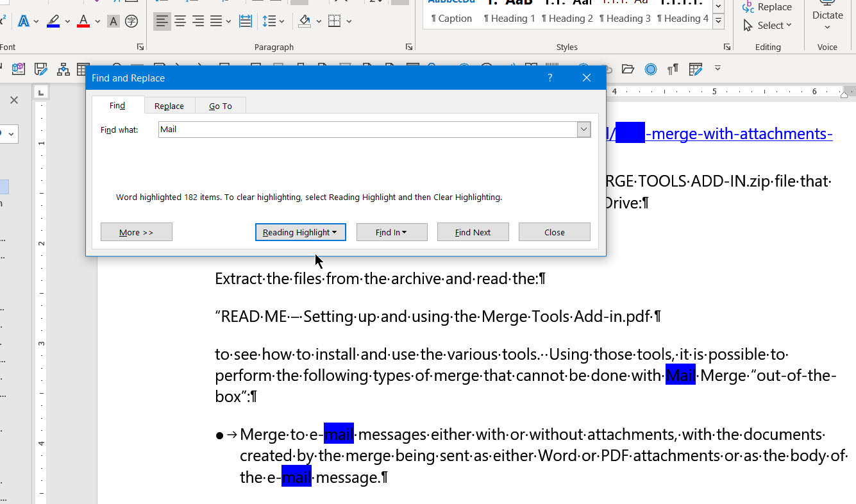856x504 pixels.
Task: Open the text highlight color dropdown arrow
Action: (67, 21)
